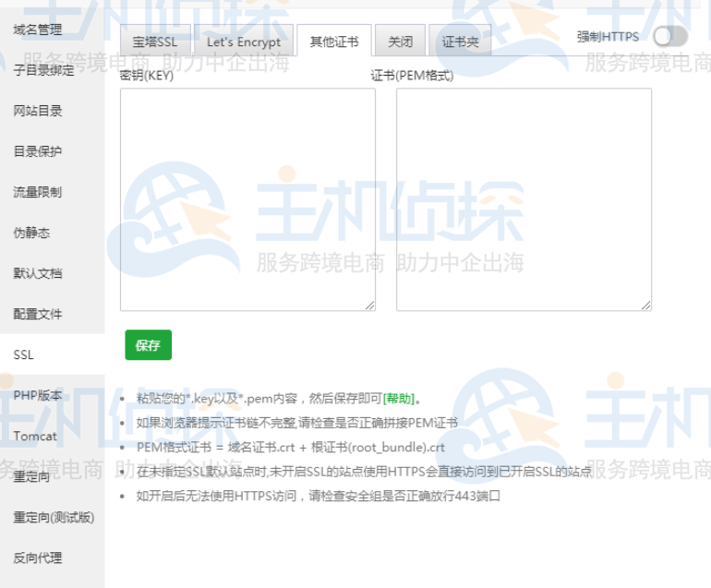Select the 其他证书 tab
Screen dimensions: 711x588
pyautogui.click(x=333, y=42)
